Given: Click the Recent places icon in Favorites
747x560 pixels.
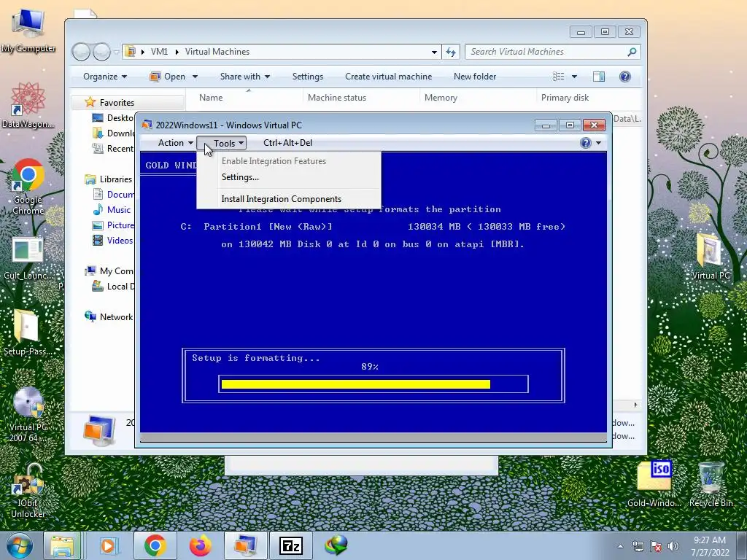Looking at the screenshot, I should [98, 149].
